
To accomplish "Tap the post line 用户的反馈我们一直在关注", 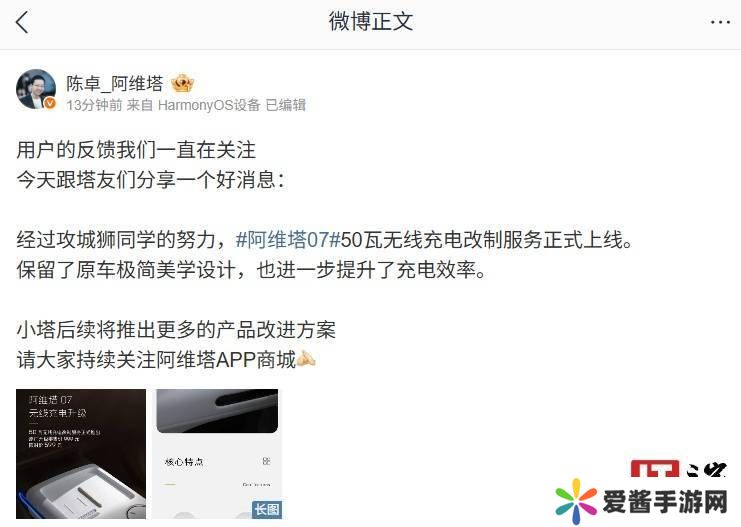I will 136,150.
